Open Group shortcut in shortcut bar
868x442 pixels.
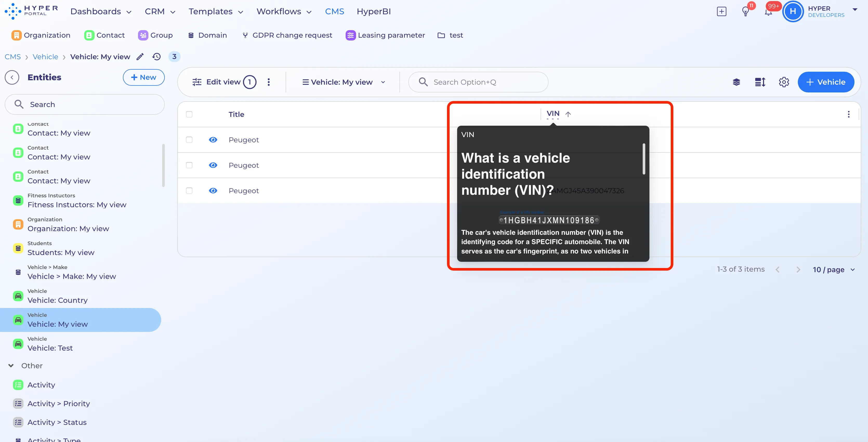tap(155, 35)
